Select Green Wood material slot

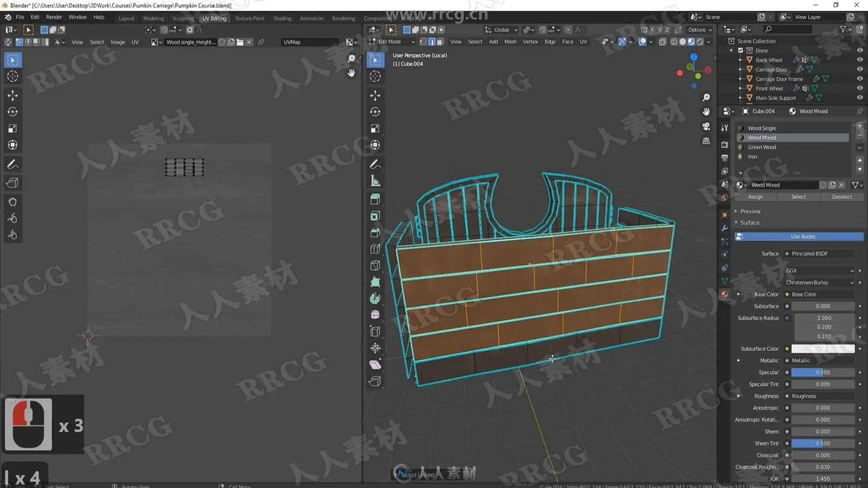[762, 147]
